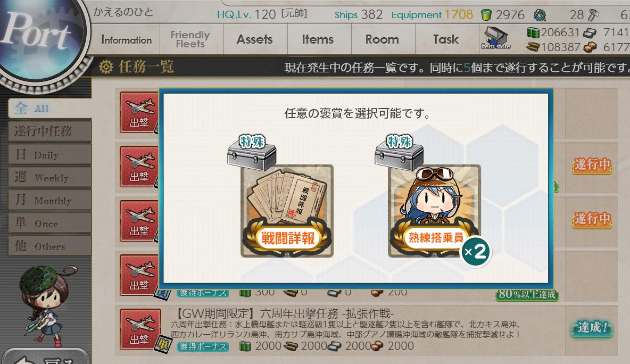Go to the Items menu
The image size is (630, 364).
pos(318,39)
